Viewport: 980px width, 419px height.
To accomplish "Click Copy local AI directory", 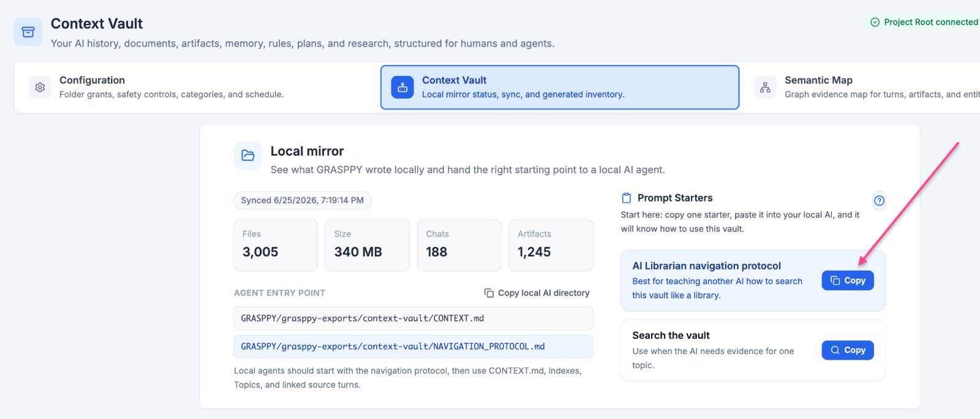I will pos(537,293).
